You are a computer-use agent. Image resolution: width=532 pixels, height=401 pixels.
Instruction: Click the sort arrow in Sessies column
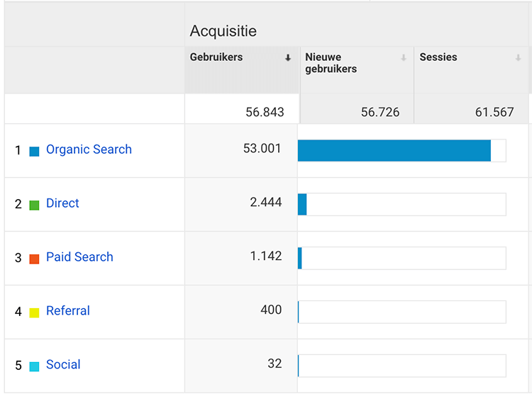tap(519, 58)
